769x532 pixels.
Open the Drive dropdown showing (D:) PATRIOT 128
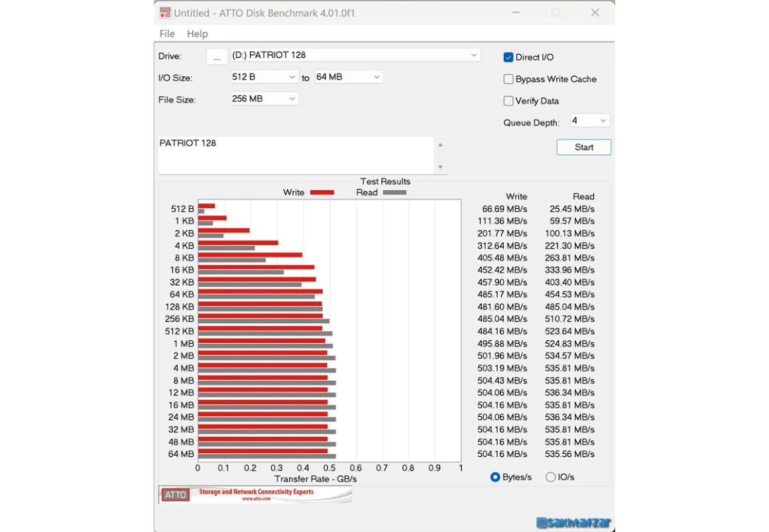click(x=355, y=55)
